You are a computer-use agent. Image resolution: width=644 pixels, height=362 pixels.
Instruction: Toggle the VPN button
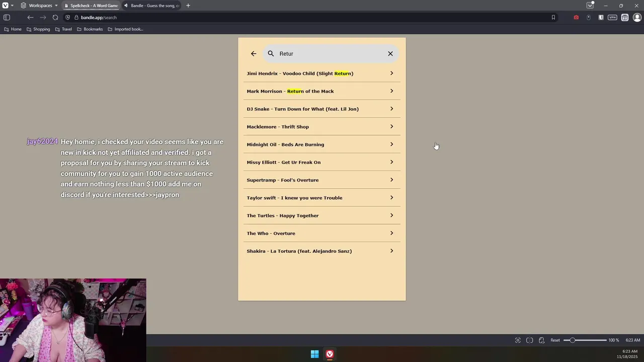[x=612, y=18]
